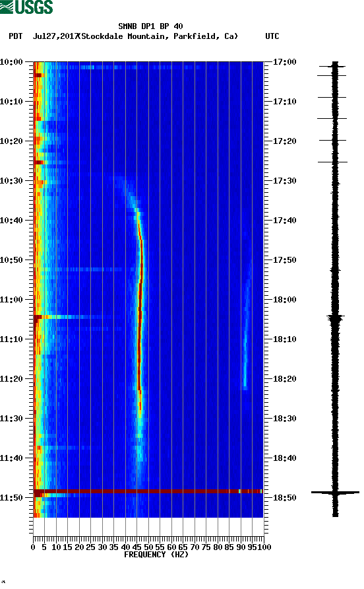Click the '17:00' UTC time label
This screenshot has height=589, width=364.
point(284,62)
